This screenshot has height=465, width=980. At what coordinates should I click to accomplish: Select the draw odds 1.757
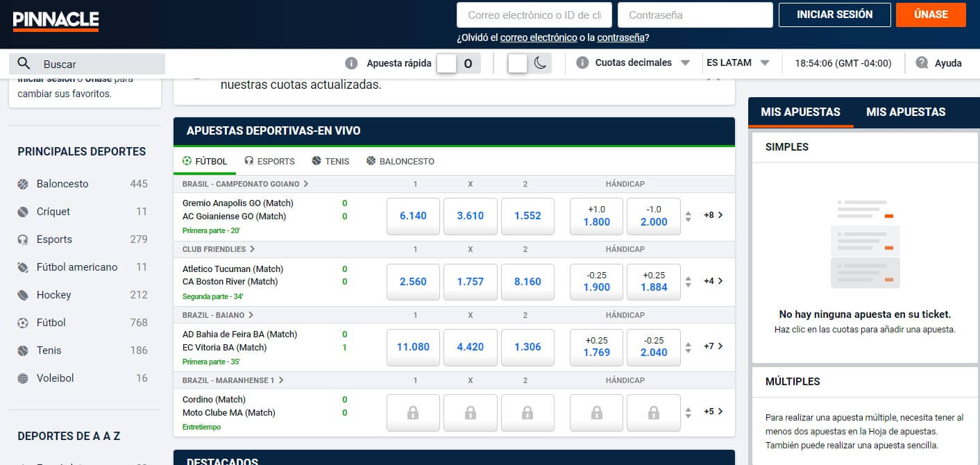[x=471, y=282]
